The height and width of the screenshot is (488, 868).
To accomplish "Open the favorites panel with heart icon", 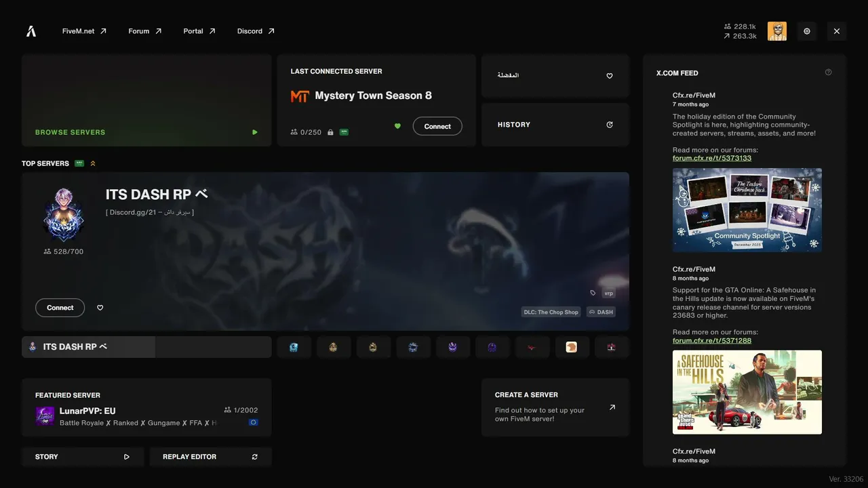I will pyautogui.click(x=555, y=76).
